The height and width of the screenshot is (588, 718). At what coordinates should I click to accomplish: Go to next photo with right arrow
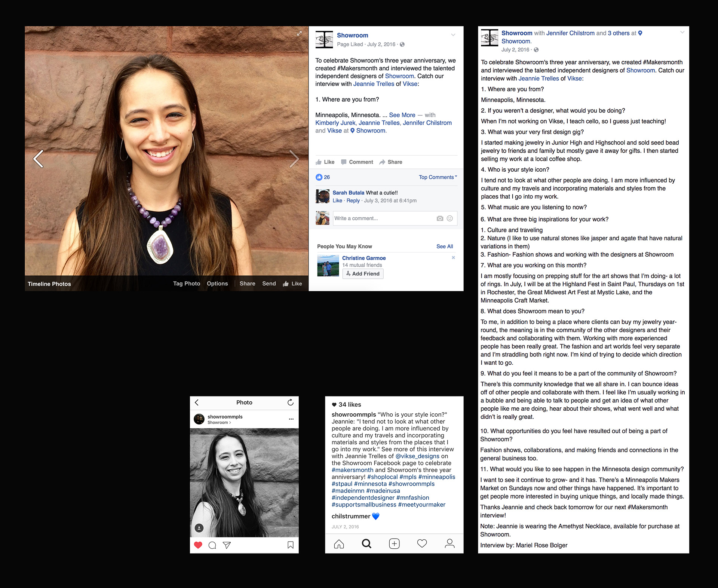pyautogui.click(x=294, y=159)
